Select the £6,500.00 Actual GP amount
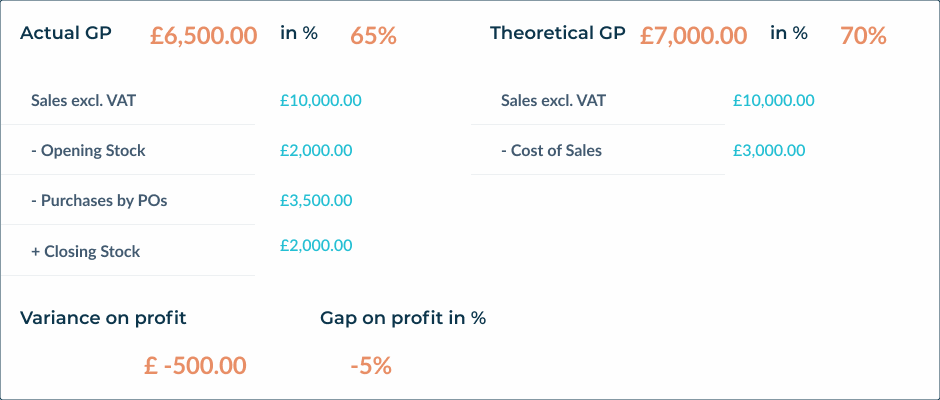This screenshot has width=940, height=400. click(204, 35)
